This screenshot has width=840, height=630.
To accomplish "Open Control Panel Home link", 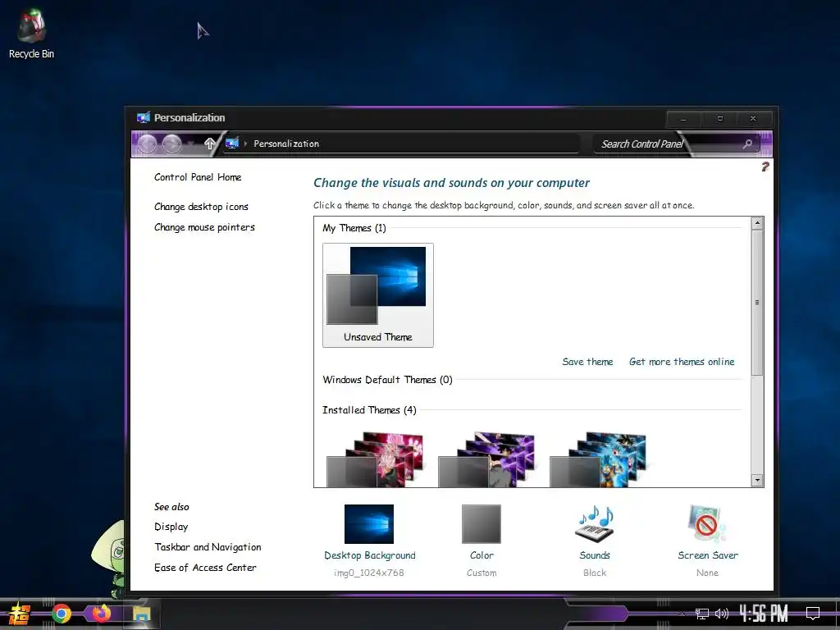I will 198,177.
